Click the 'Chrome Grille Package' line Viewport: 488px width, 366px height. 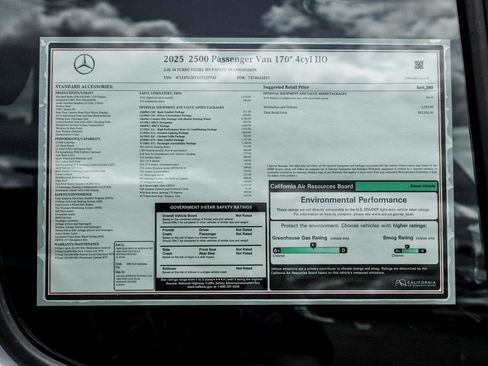pos(162,136)
